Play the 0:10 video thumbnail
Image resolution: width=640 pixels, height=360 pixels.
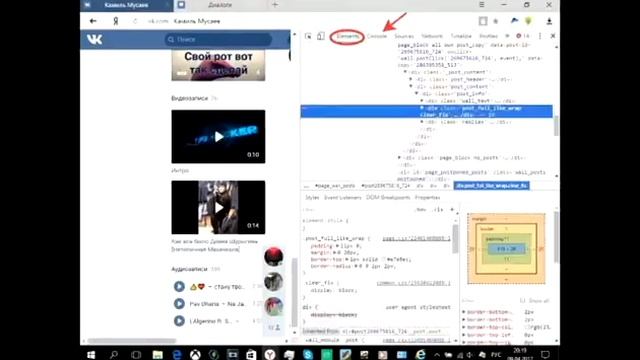[218, 136]
